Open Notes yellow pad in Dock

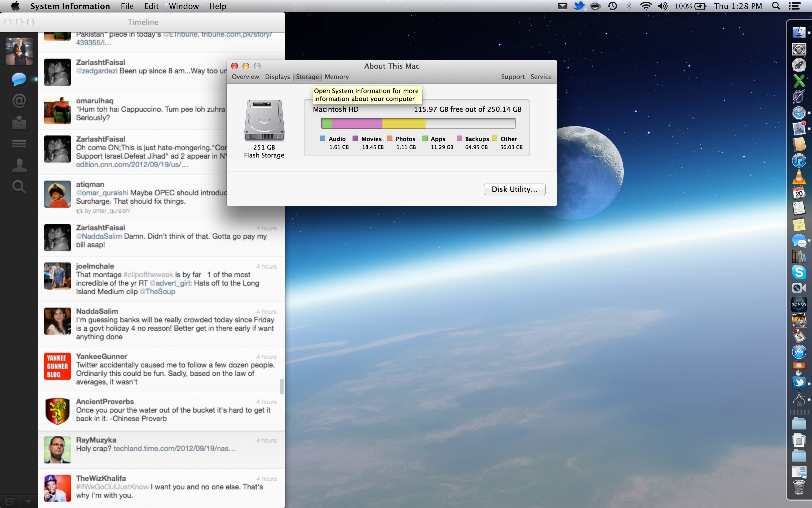click(798, 224)
